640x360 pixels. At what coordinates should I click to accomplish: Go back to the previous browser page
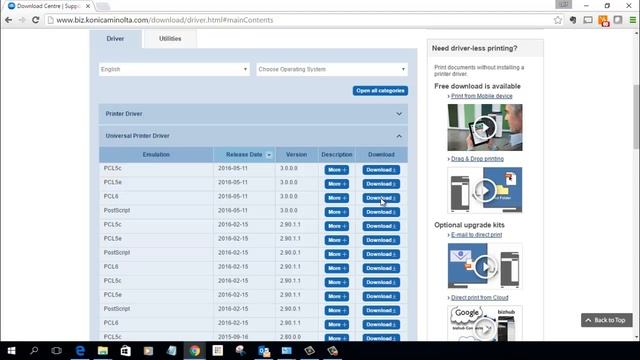tap(9, 20)
